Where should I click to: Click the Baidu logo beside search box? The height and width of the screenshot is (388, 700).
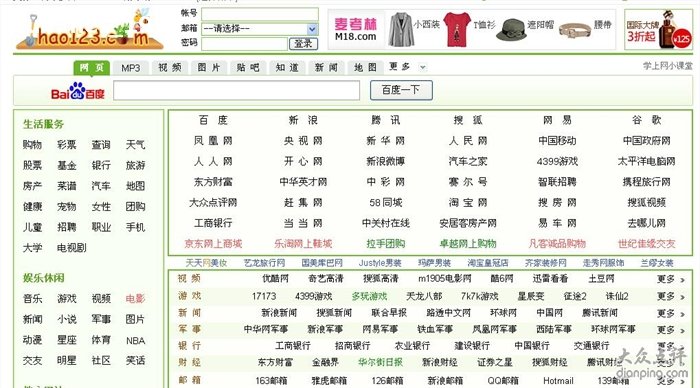point(78,91)
